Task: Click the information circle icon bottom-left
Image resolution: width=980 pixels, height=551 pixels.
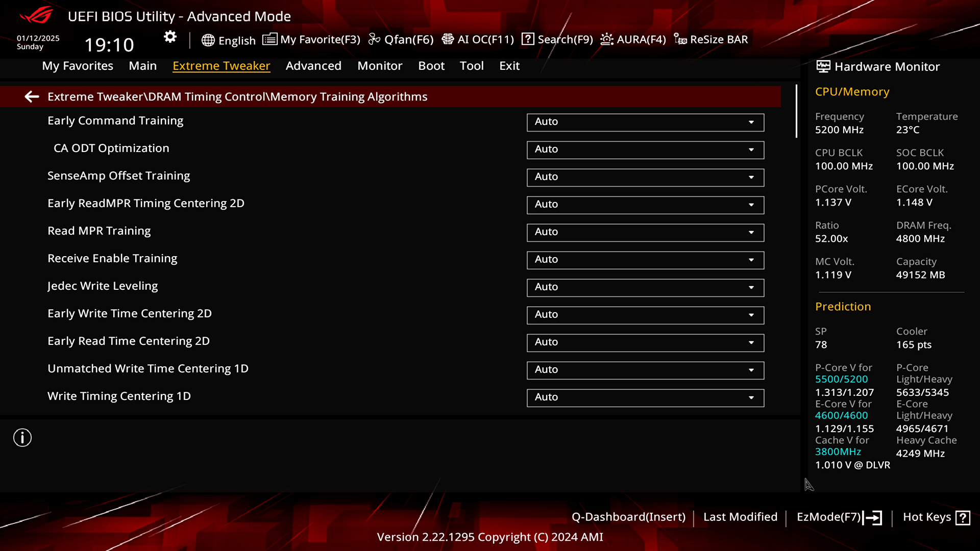Action: click(x=21, y=437)
